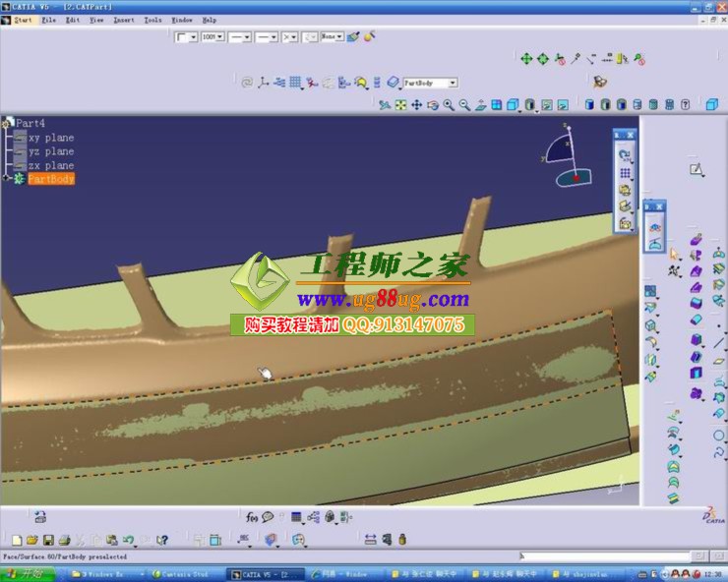Click the Point icon on right toolbar
Screen dimensions: 728x582
pos(719,326)
